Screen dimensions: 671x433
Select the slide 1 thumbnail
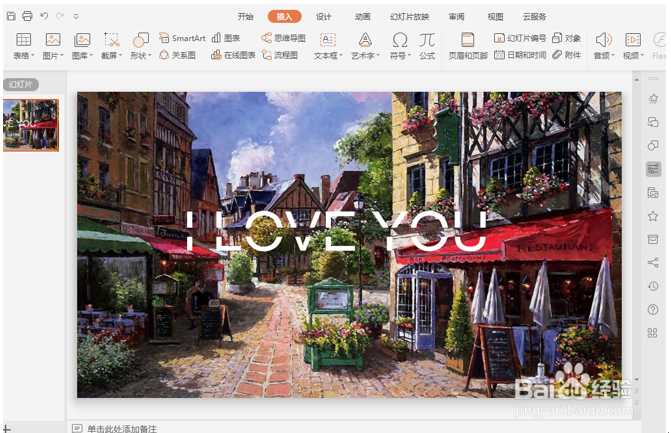point(31,125)
